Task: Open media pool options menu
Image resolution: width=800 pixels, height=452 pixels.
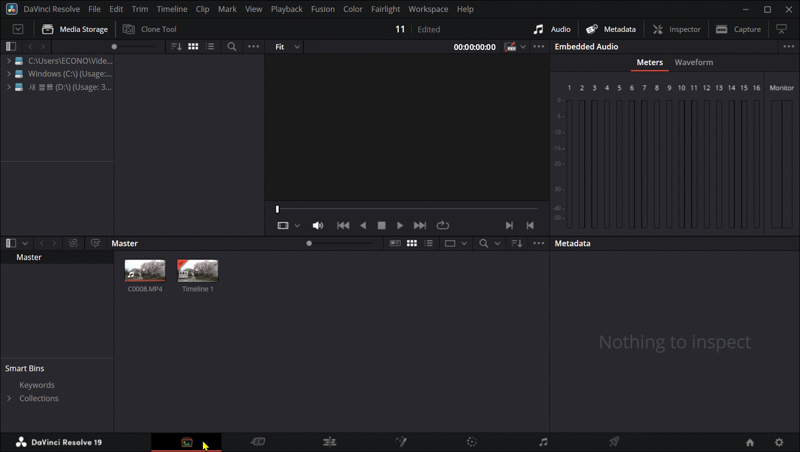Action: click(539, 243)
